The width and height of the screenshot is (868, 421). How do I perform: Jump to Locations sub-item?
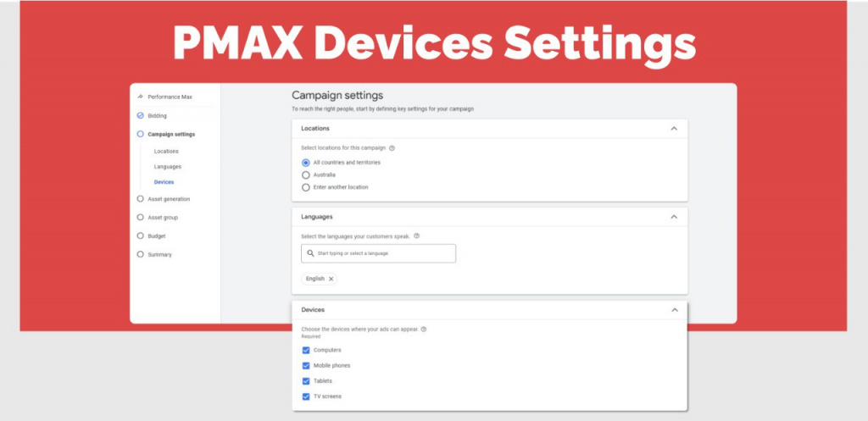pyautogui.click(x=166, y=151)
